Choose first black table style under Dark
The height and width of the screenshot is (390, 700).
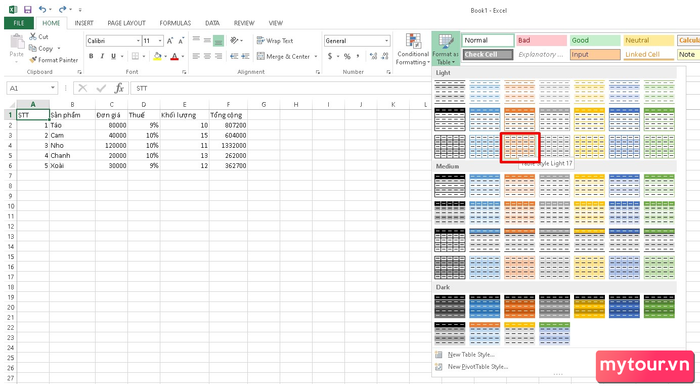point(450,307)
